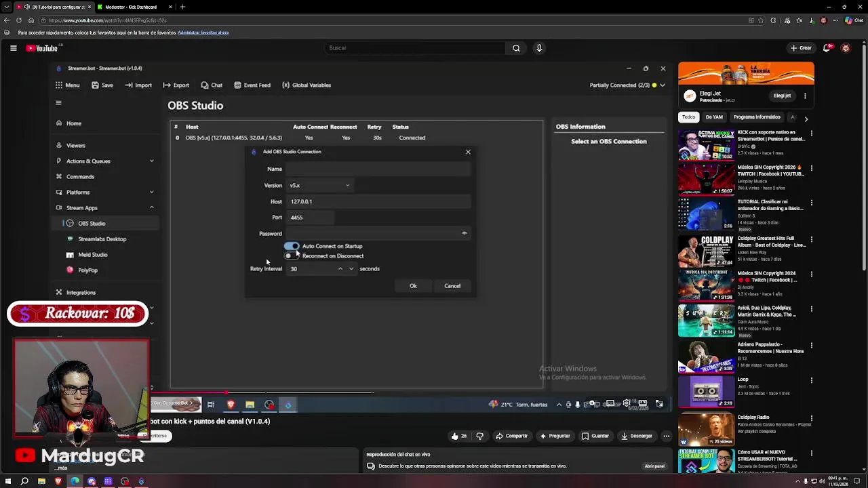This screenshot has height=488, width=868.
Task: Increase the Retry Interval with up arrow
Action: (x=340, y=269)
